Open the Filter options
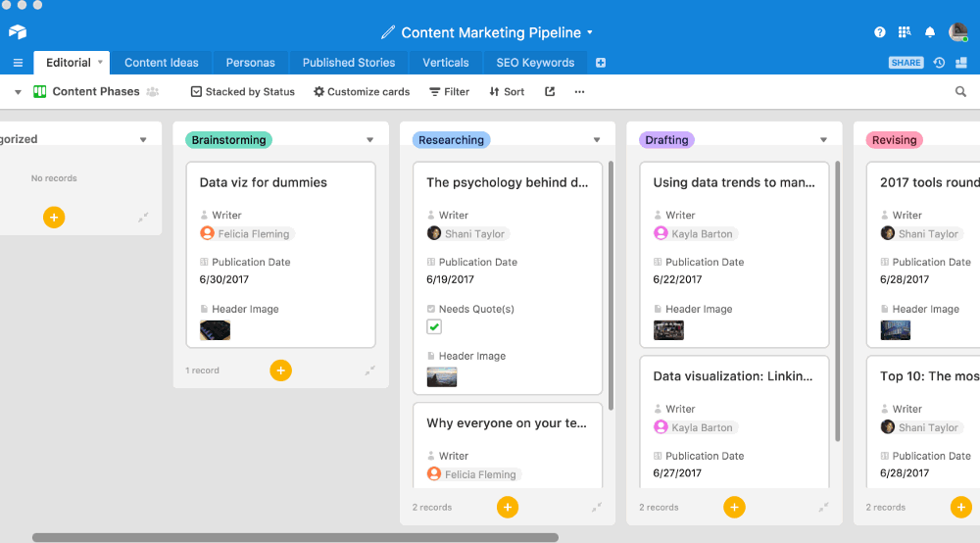The height and width of the screenshot is (543, 980). pyautogui.click(x=450, y=92)
